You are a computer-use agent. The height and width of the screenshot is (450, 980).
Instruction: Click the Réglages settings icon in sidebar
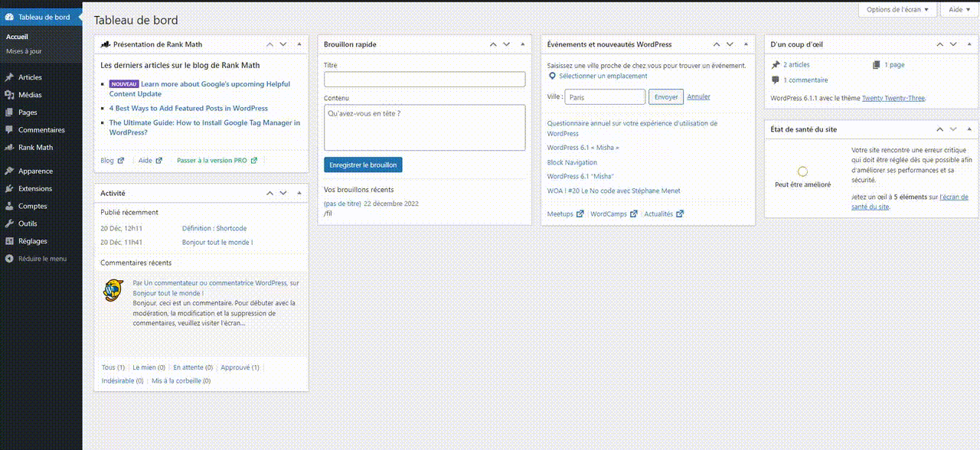point(9,242)
